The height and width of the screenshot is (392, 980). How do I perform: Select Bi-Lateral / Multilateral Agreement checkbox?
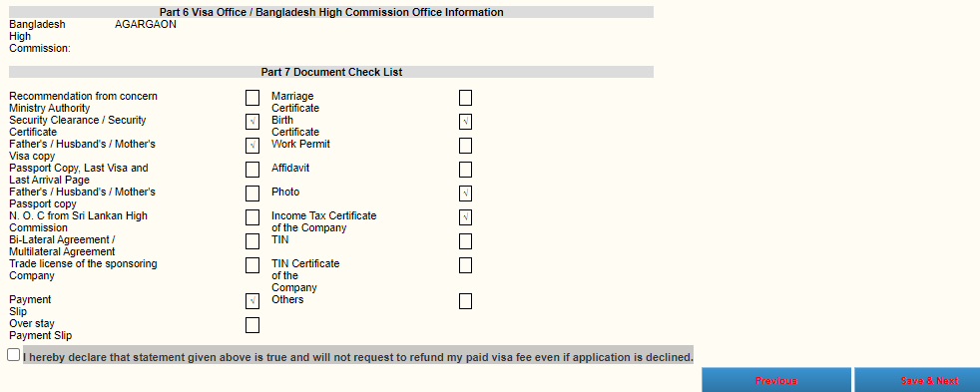click(x=252, y=241)
